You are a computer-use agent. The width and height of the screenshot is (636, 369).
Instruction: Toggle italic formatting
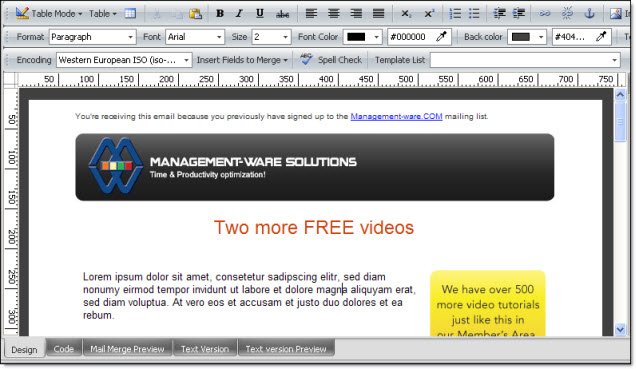tap(239, 13)
